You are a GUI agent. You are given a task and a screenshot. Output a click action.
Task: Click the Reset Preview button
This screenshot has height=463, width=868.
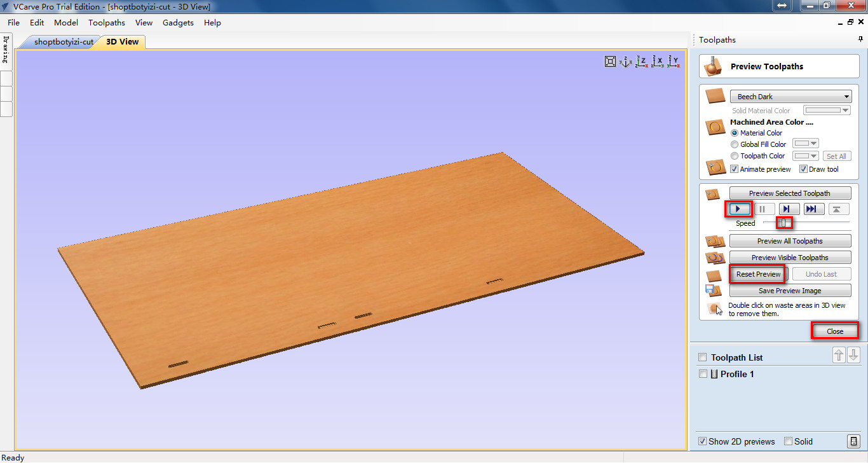758,274
